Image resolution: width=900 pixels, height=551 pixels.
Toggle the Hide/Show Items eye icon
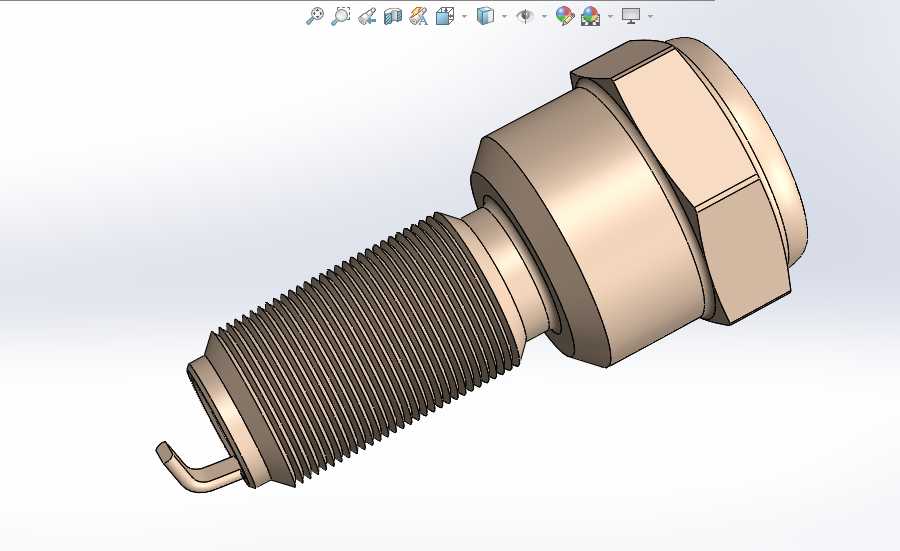coord(525,16)
